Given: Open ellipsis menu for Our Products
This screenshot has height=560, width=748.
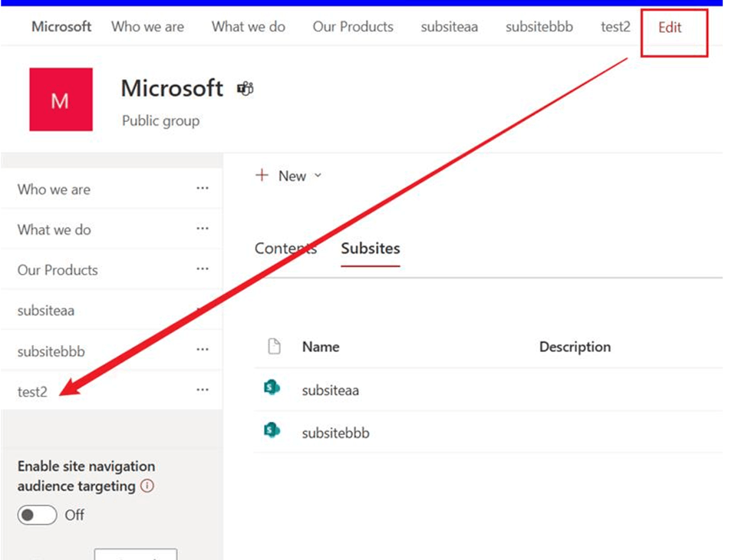Looking at the screenshot, I should pos(203,269).
